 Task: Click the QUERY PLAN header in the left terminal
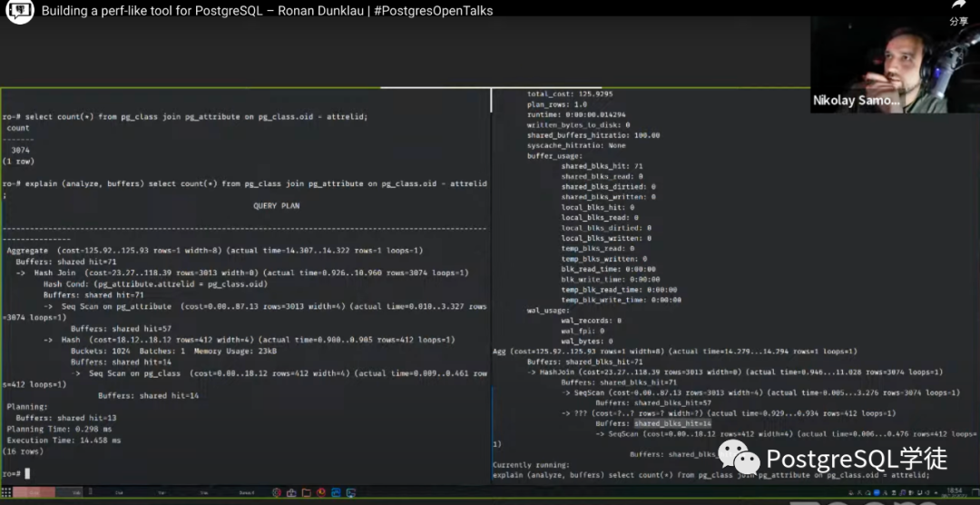pyautogui.click(x=276, y=206)
